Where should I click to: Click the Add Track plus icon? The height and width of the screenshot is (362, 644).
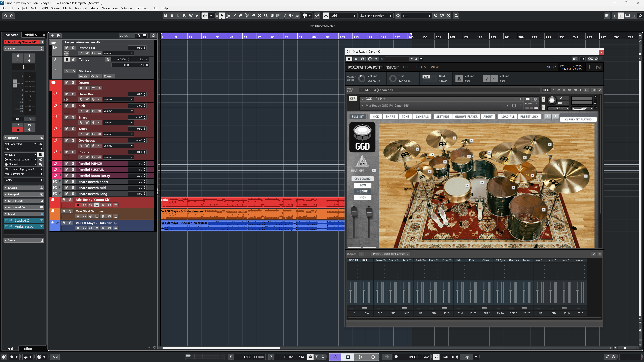click(52, 36)
